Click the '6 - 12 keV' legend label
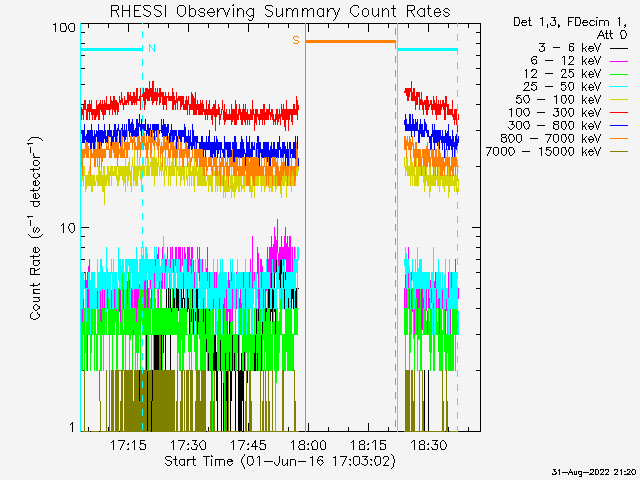This screenshot has width=640, height=480. [x=566, y=61]
